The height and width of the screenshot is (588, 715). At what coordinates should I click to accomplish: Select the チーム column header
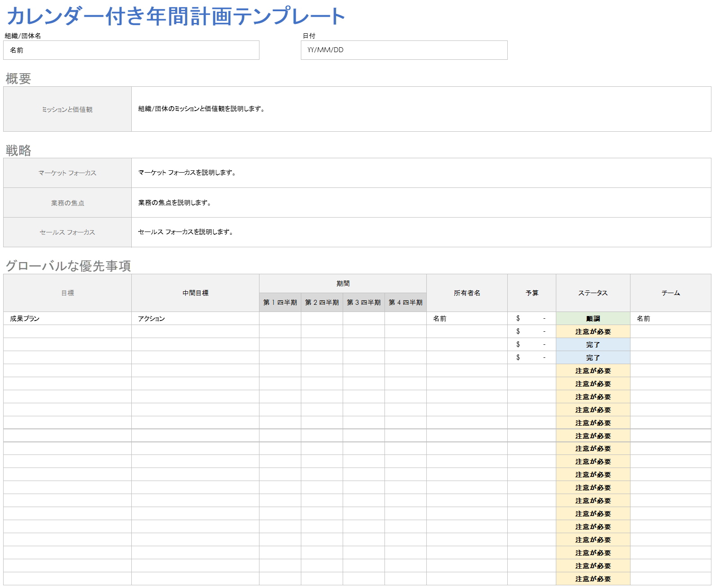point(670,293)
